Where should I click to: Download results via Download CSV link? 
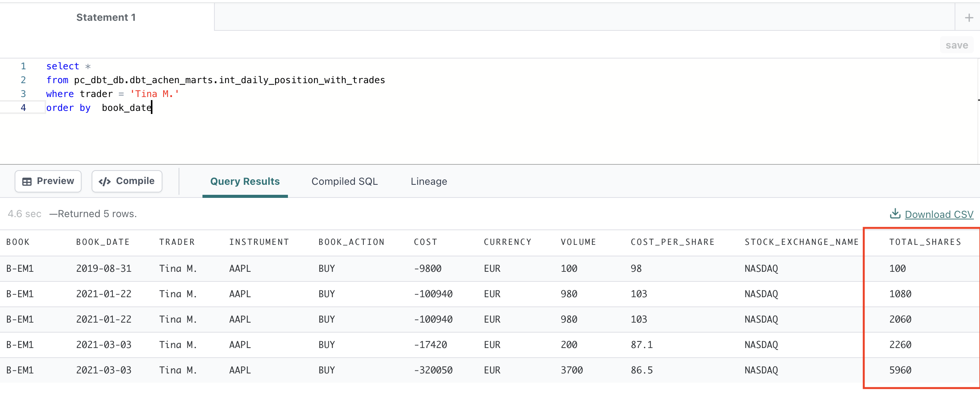938,214
